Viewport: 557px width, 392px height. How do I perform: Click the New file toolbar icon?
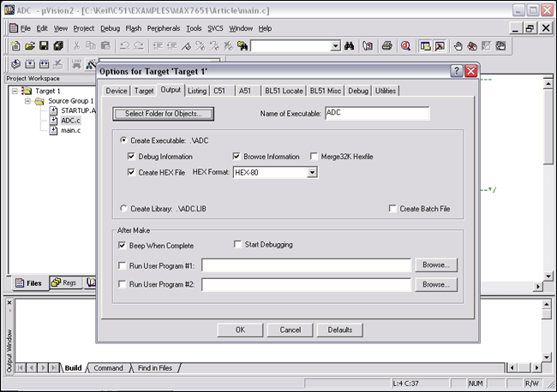(15, 45)
